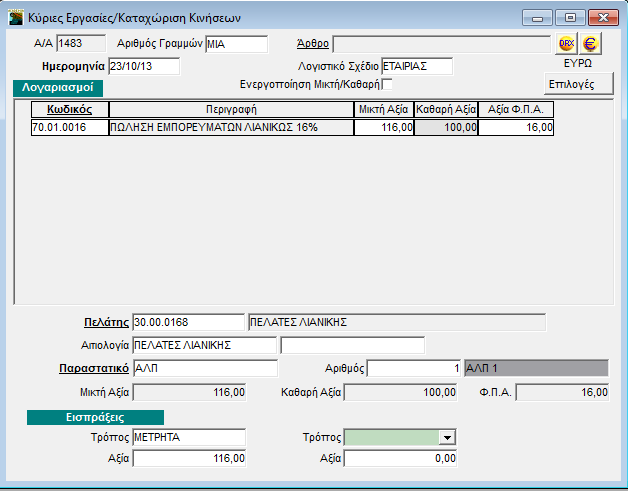Select description cell ΠΩΛΗΣΗ ΕΜΠΟΡΕΥΜΑΤΩΝ ΛΙΑΝΙΚΩΣ 16%
The width and height of the screenshot is (628, 491).
(x=231, y=127)
